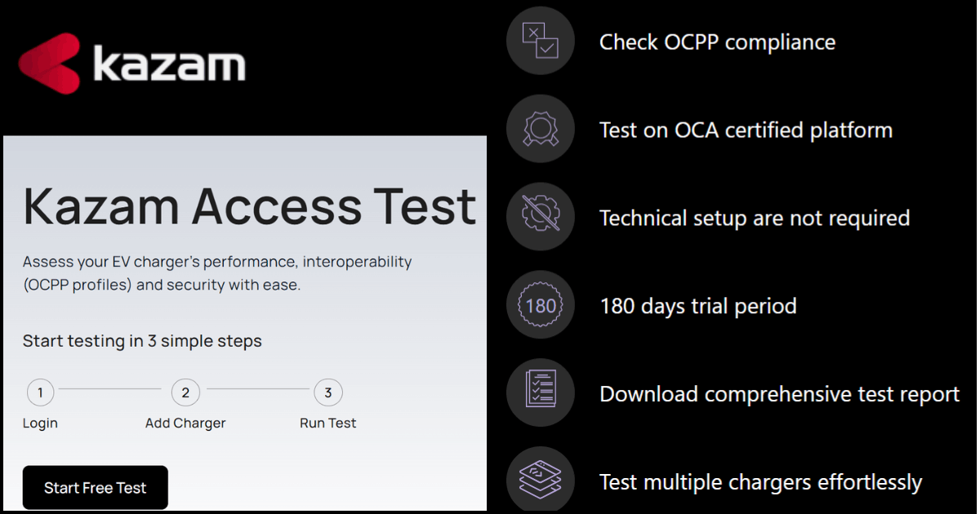Select the 180 days trial badge icon
This screenshot has width=980, height=514.
(541, 306)
